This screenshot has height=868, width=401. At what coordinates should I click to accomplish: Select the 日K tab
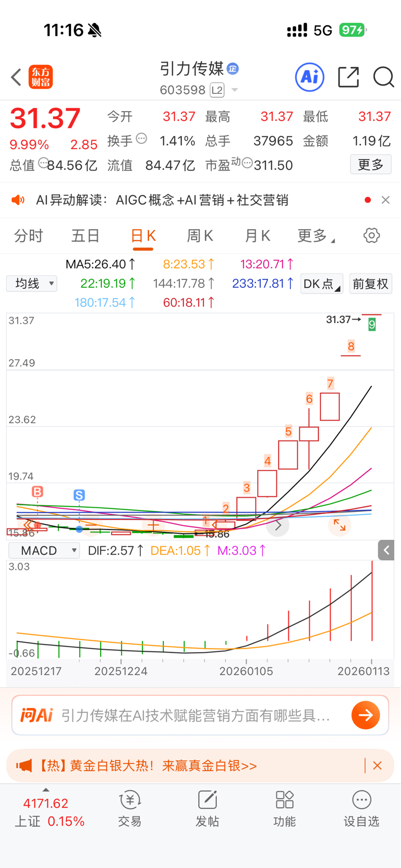click(143, 236)
